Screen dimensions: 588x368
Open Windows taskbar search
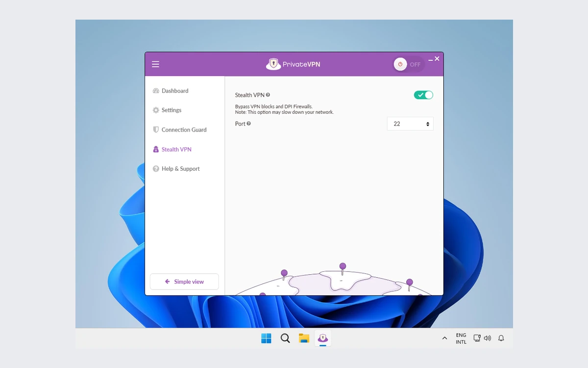pyautogui.click(x=285, y=338)
